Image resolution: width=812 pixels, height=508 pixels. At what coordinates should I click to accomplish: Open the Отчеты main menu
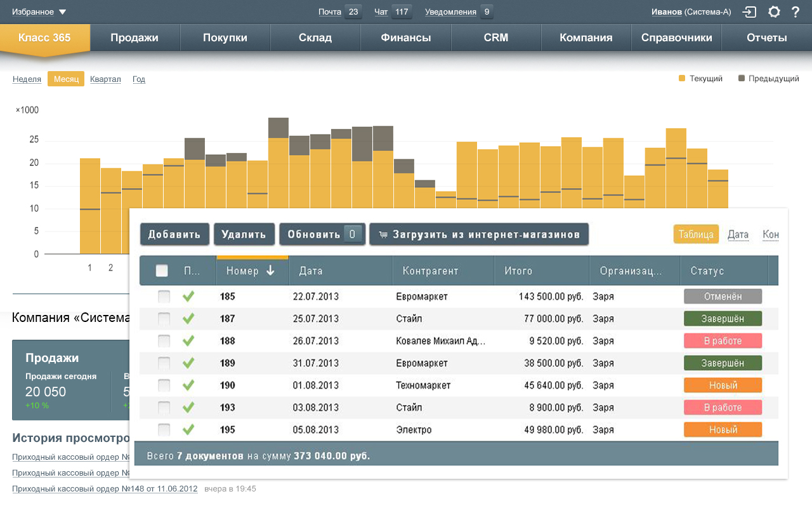tap(767, 37)
